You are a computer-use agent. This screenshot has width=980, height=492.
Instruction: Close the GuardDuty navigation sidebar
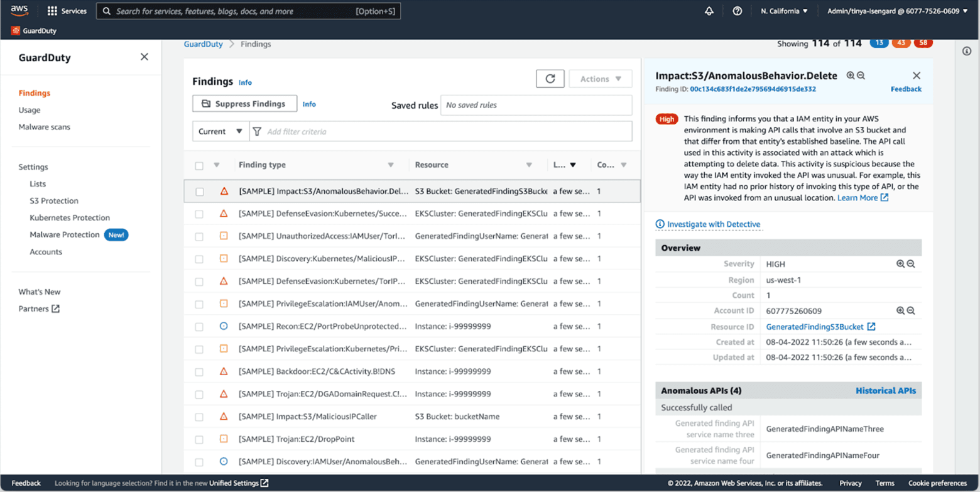tap(144, 57)
